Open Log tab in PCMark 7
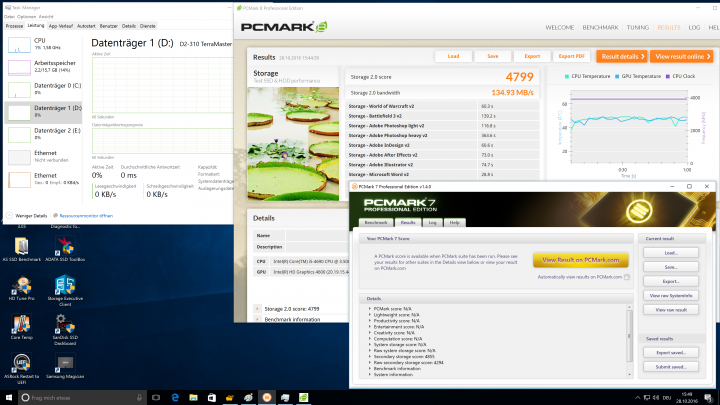The width and height of the screenshot is (720, 405). coord(432,223)
